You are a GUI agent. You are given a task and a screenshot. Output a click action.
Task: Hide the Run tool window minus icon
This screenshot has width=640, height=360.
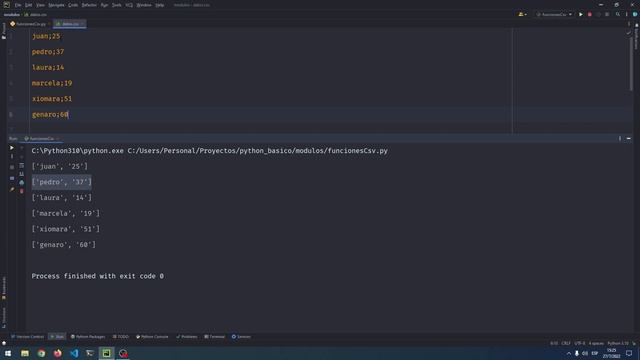pos(629,138)
